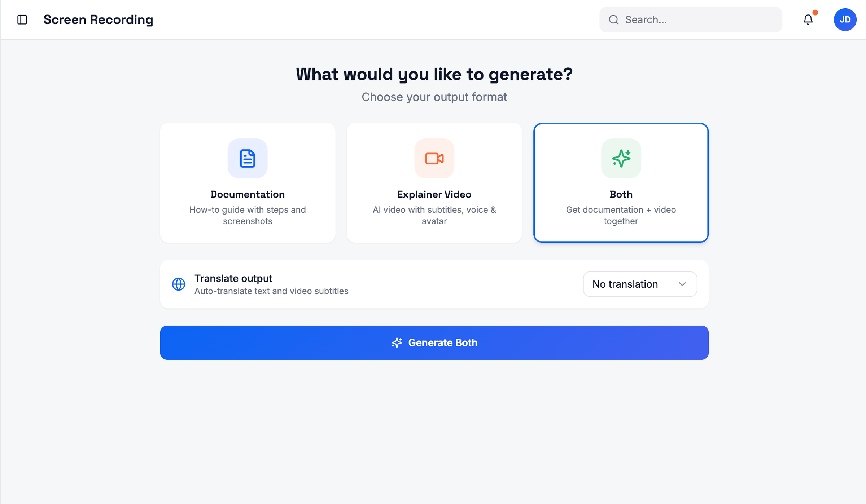
Task: Click the Generate Both button
Action: pos(434,342)
